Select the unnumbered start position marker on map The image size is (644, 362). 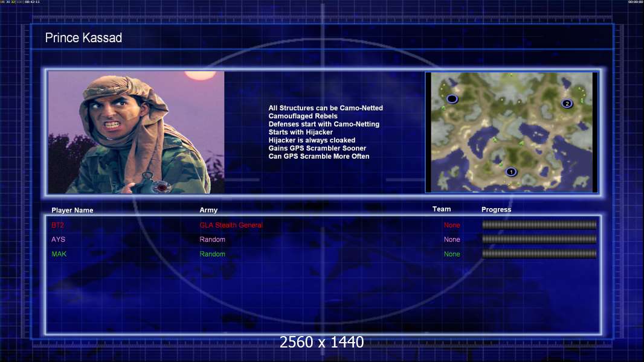coord(452,99)
